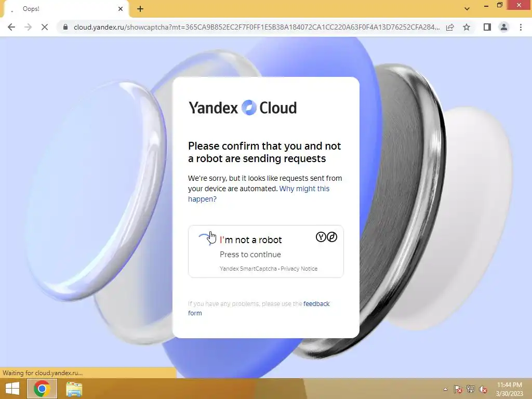Viewport: 532px width, 399px height.
Task: Go back to the previous page
Action: [11, 27]
